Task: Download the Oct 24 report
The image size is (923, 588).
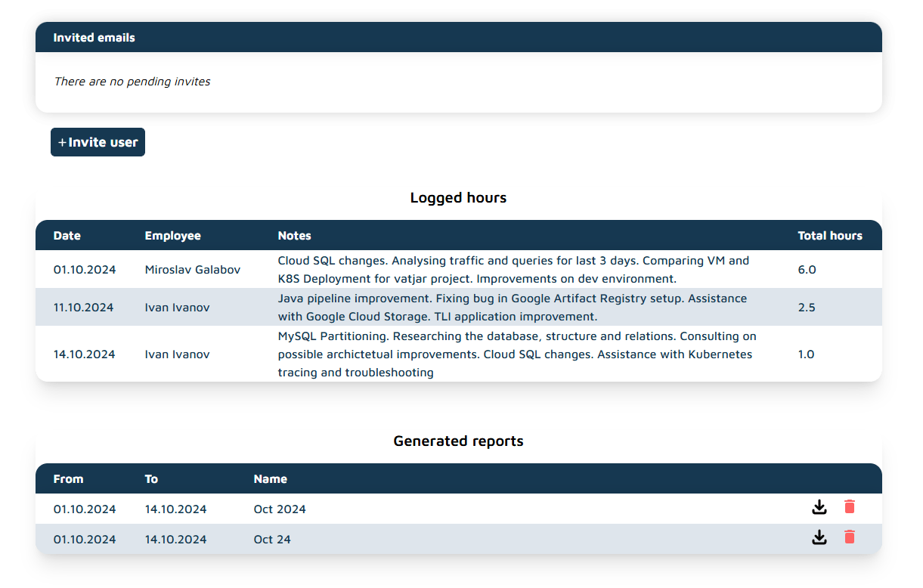Action: (819, 537)
